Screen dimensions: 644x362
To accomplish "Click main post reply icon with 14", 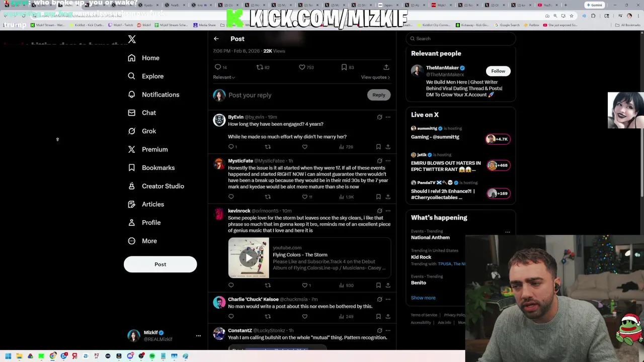I will pyautogui.click(x=220, y=67).
